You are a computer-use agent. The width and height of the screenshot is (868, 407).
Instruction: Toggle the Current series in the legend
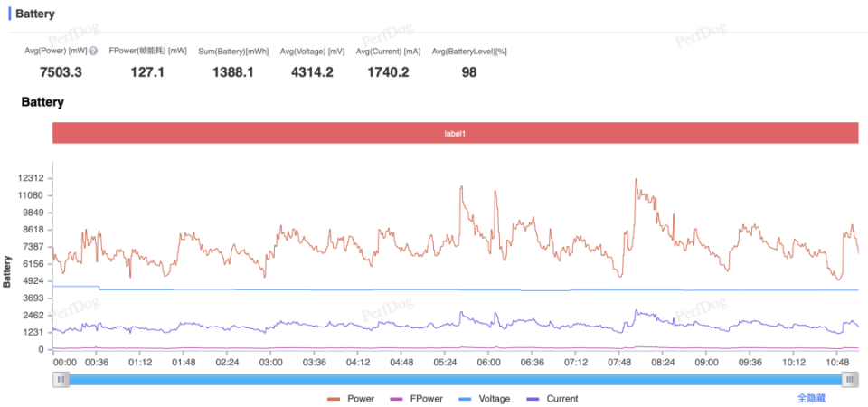tap(552, 399)
